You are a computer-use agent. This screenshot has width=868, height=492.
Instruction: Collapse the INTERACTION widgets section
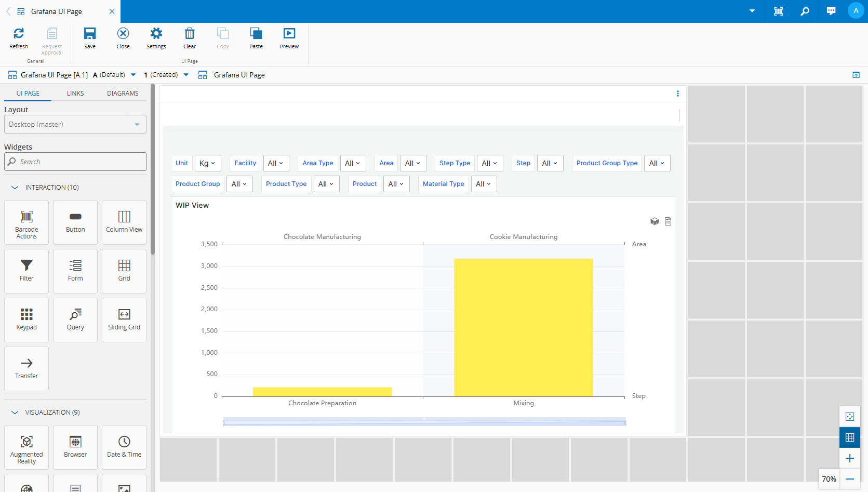pos(15,188)
